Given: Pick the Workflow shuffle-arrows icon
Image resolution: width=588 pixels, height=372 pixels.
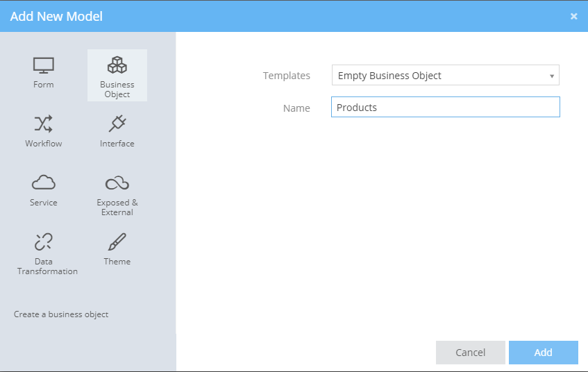Looking at the screenshot, I should pos(43,125).
